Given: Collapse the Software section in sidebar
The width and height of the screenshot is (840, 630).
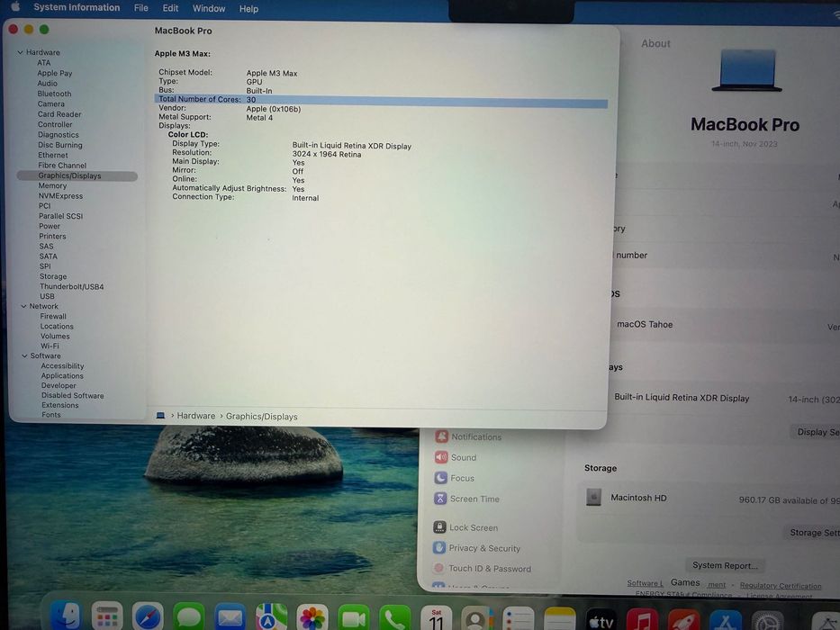Looking at the screenshot, I should (x=24, y=355).
